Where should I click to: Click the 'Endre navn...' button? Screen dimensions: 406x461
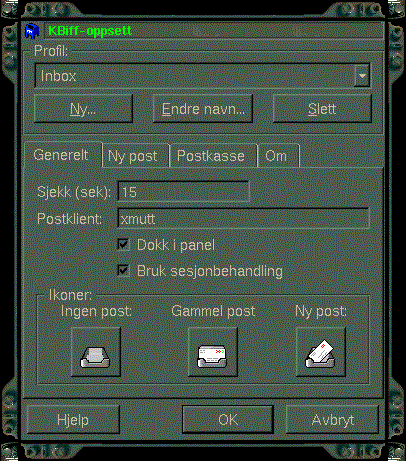click(x=203, y=109)
